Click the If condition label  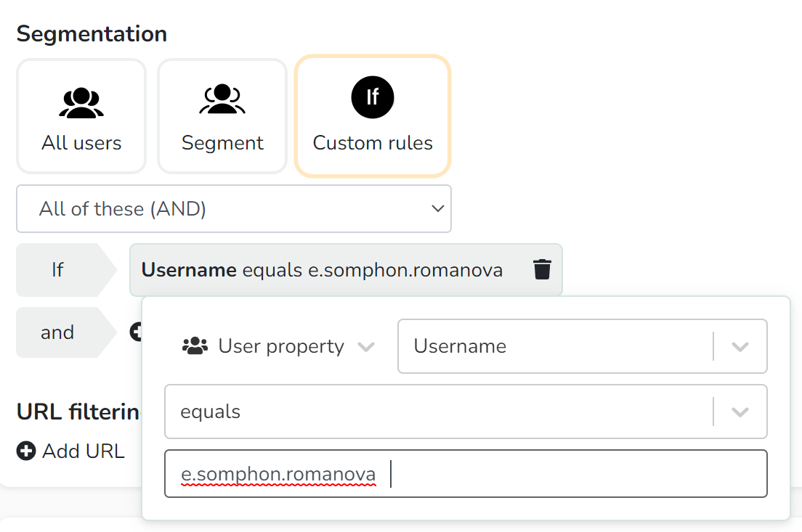pyautogui.click(x=58, y=269)
